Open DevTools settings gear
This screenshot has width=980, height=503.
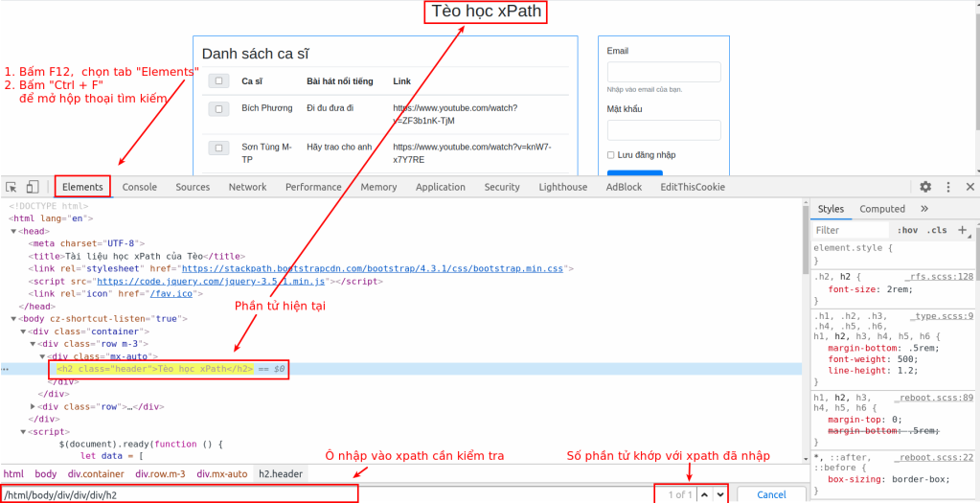(x=925, y=187)
